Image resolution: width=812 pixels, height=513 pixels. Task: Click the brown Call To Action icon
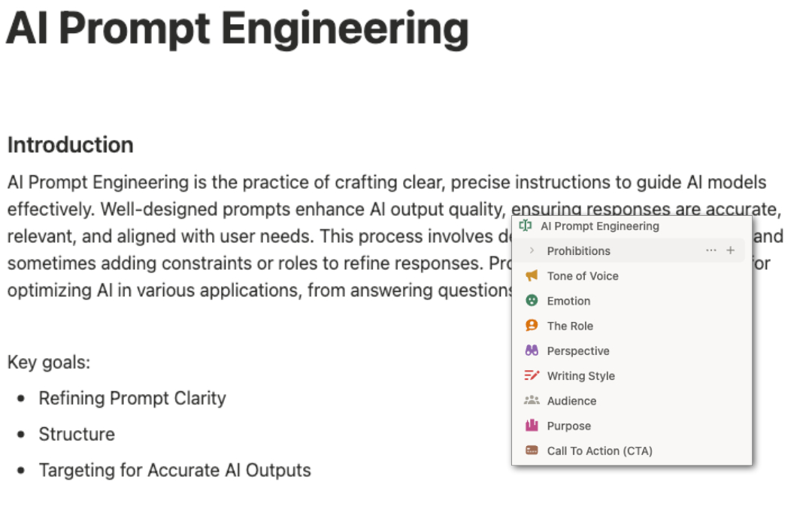(x=532, y=451)
